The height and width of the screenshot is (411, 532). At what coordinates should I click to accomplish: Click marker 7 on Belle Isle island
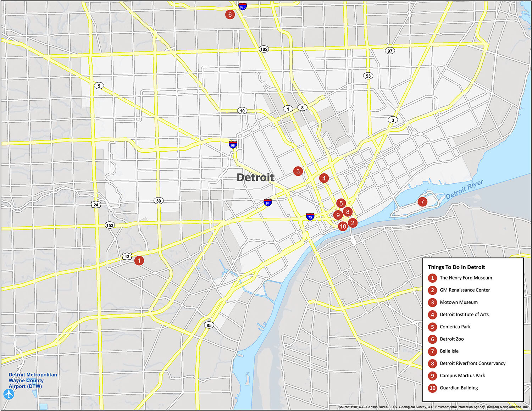pos(423,202)
